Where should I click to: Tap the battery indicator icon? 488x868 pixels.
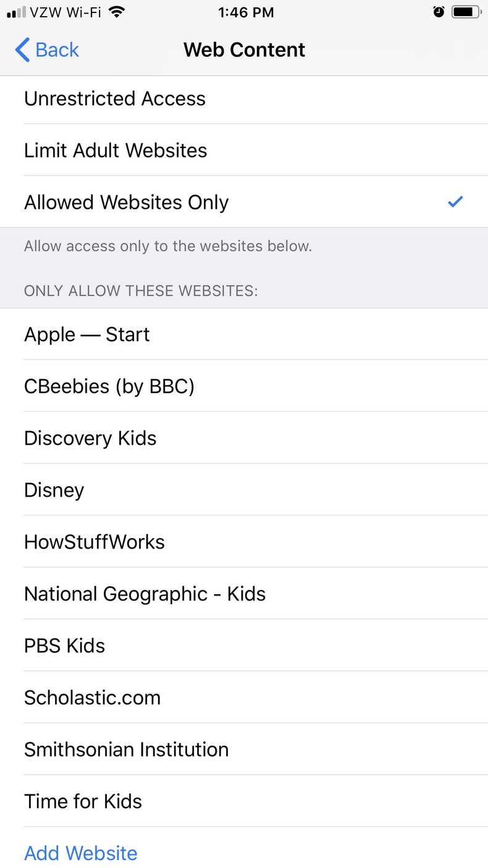[466, 12]
